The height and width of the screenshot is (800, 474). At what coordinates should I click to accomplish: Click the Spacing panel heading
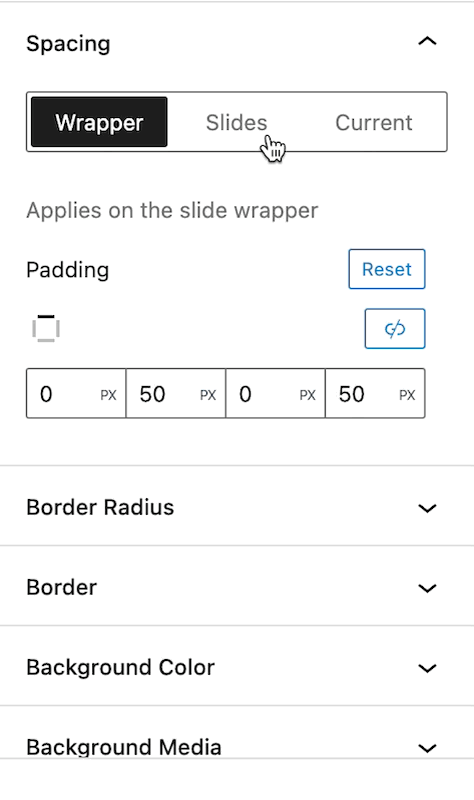coord(68,43)
